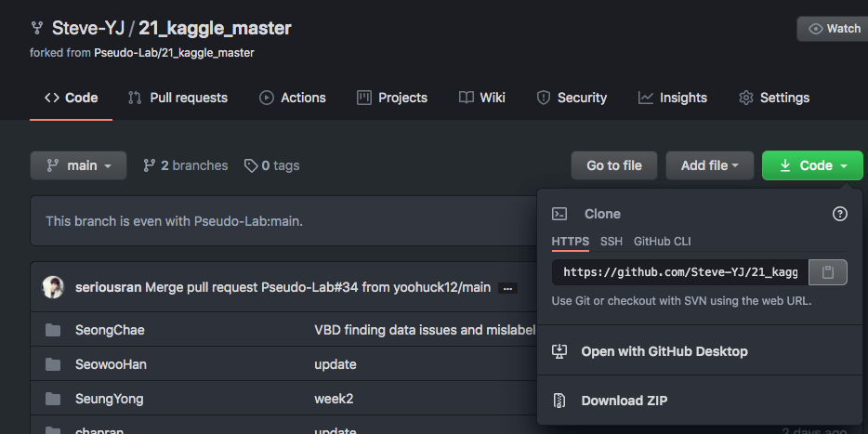Click the gear icon of Settings tab
Viewport: 868px width, 434px height.
tap(746, 98)
